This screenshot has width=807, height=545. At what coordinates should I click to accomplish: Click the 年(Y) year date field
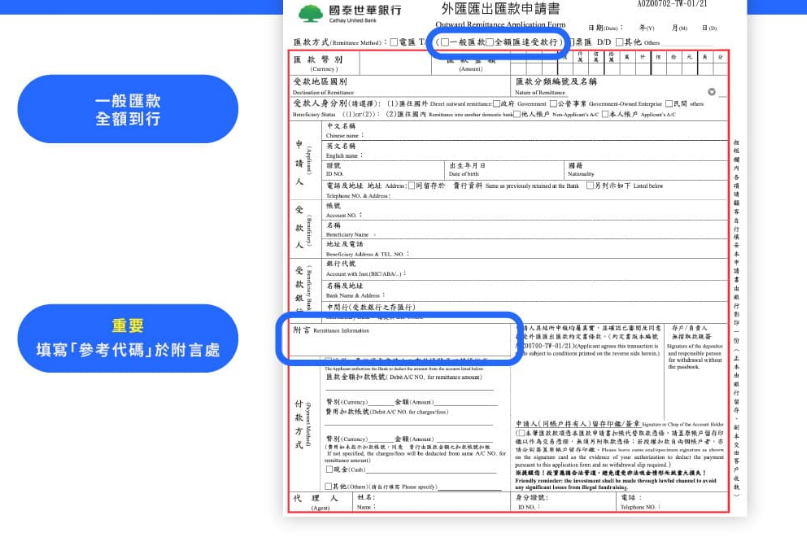tap(646, 28)
